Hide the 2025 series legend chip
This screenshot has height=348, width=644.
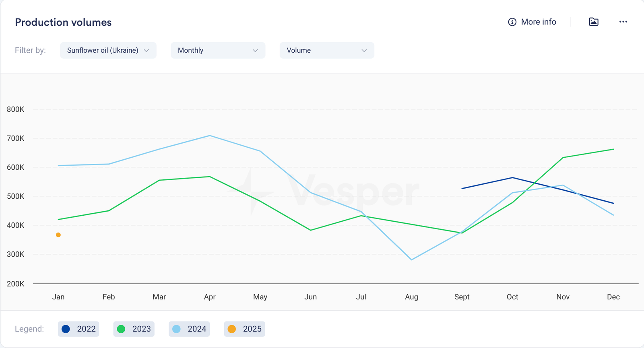click(x=244, y=329)
